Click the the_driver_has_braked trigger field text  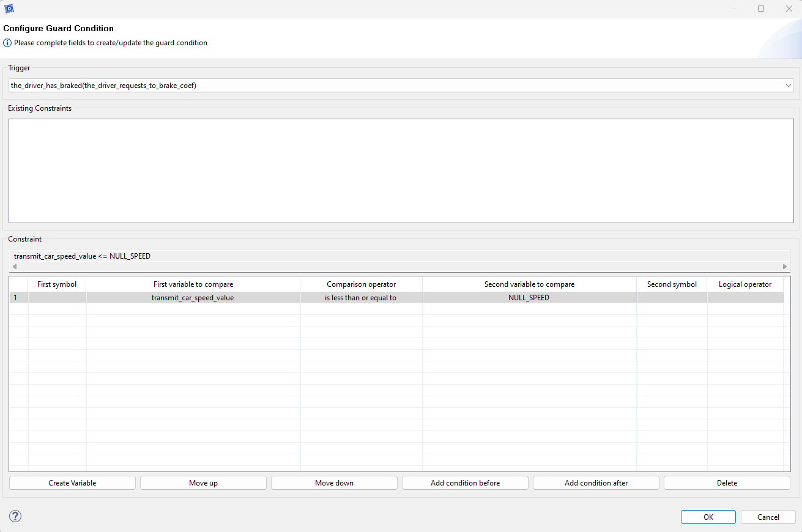point(103,86)
